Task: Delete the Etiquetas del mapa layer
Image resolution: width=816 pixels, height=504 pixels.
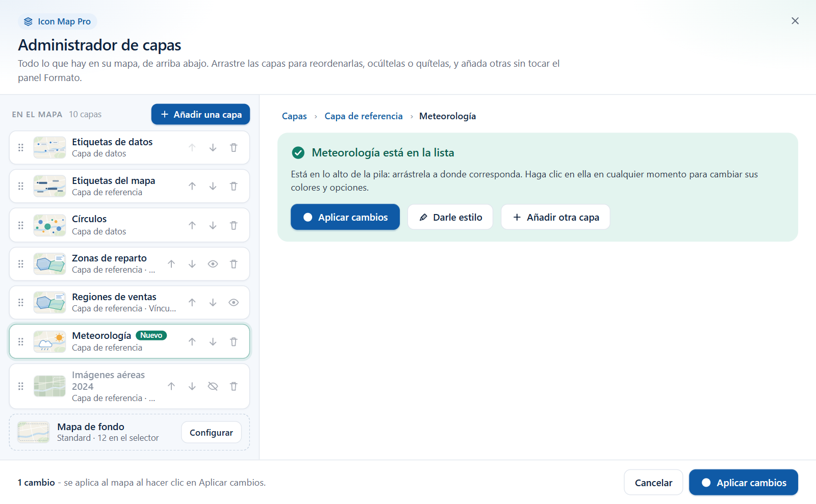Action: point(234,187)
